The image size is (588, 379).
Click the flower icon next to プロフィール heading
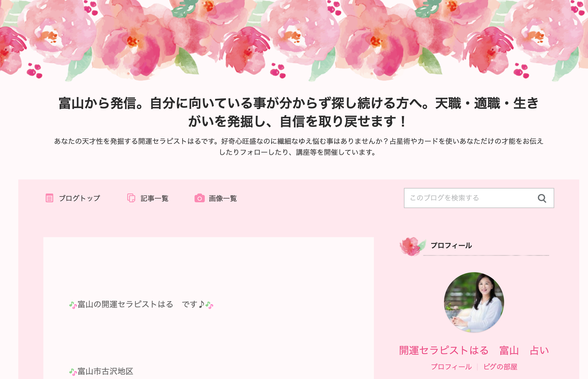(412, 246)
